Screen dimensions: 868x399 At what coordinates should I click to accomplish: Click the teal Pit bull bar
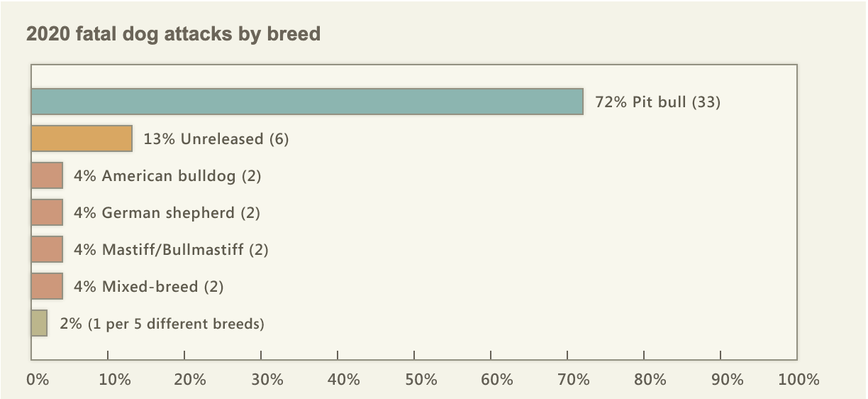tap(307, 102)
